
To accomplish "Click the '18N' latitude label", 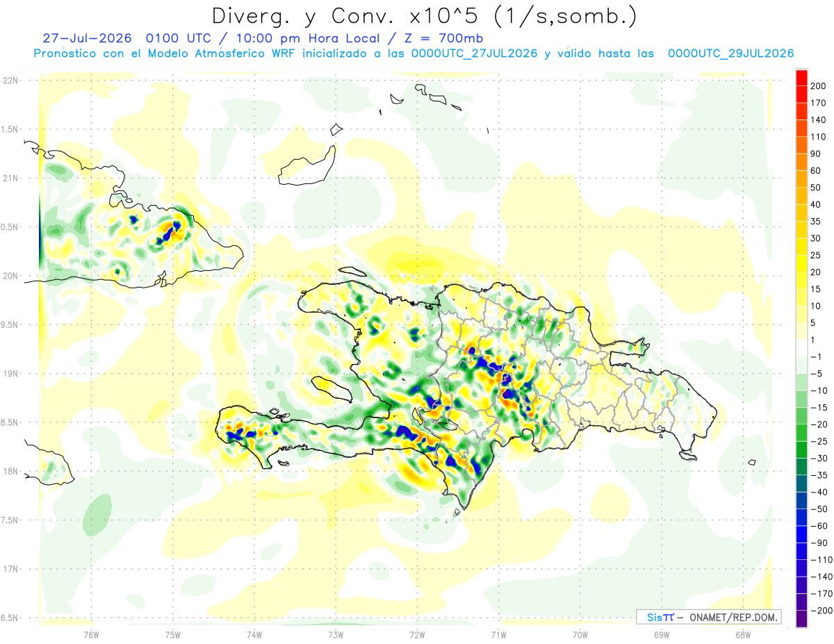I will (12, 471).
